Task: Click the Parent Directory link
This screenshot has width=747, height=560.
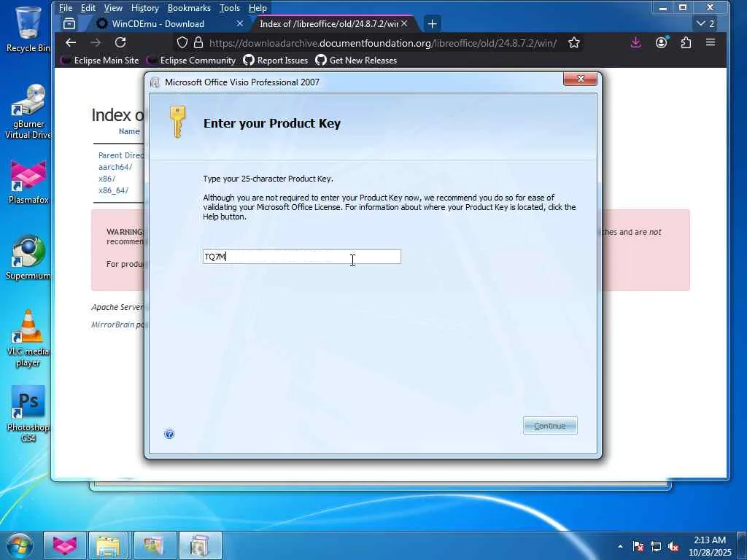Action: click(121, 155)
